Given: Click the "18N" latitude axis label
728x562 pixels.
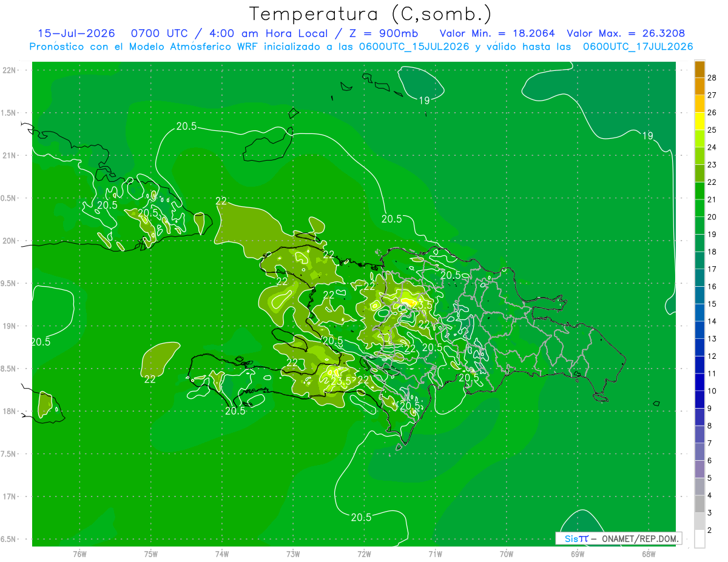Looking at the screenshot, I should pyautogui.click(x=8, y=411).
